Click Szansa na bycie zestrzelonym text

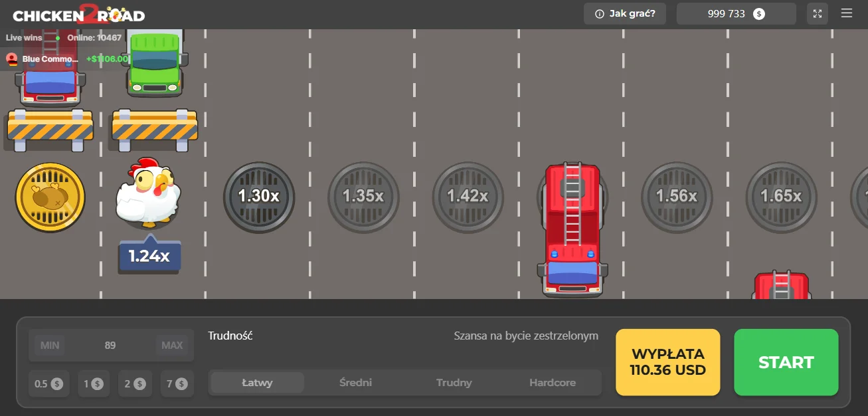coord(526,336)
